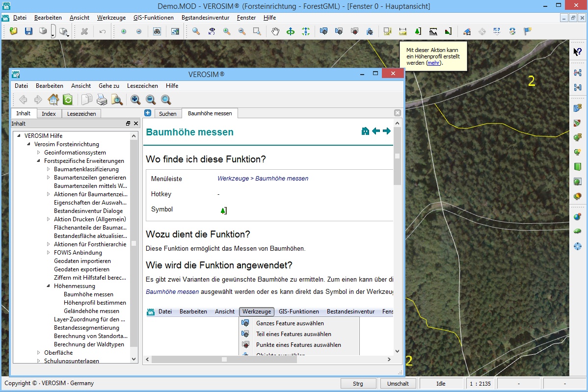Click the What's This help cursor icon

(578, 52)
